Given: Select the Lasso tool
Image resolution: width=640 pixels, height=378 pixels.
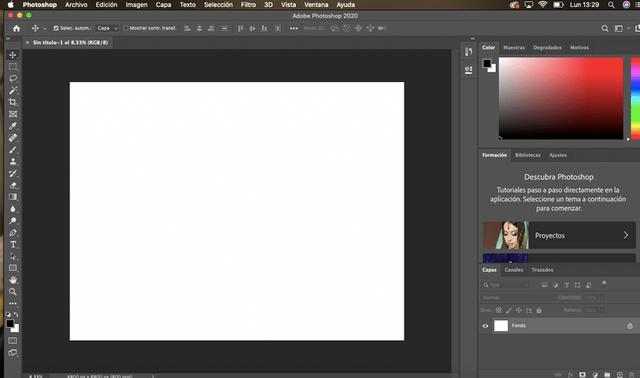Looking at the screenshot, I should pos(13,78).
